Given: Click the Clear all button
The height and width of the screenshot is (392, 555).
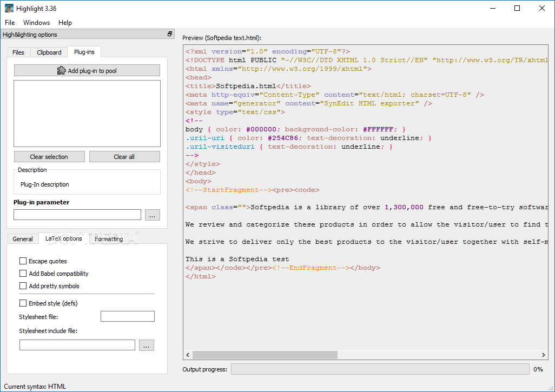Looking at the screenshot, I should click(x=124, y=157).
